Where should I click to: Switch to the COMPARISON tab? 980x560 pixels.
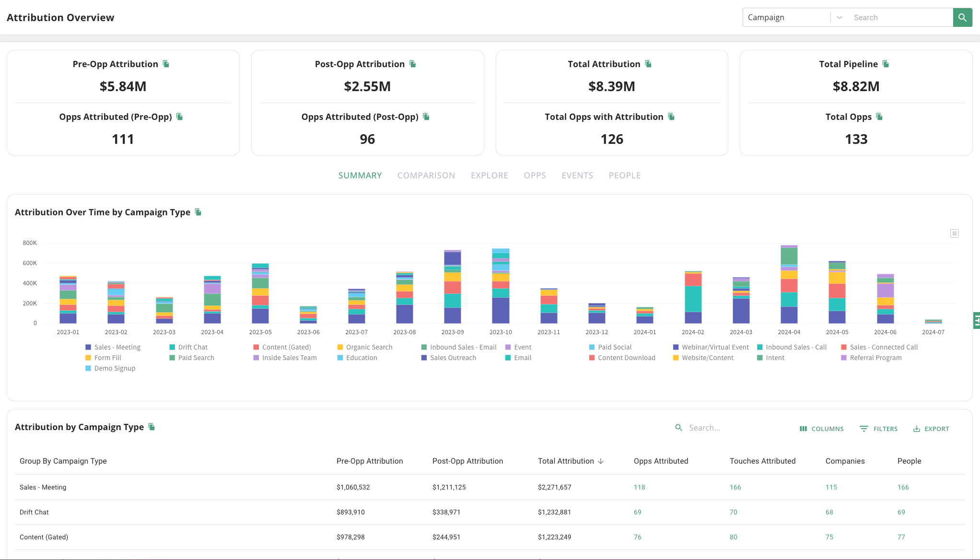click(x=426, y=175)
